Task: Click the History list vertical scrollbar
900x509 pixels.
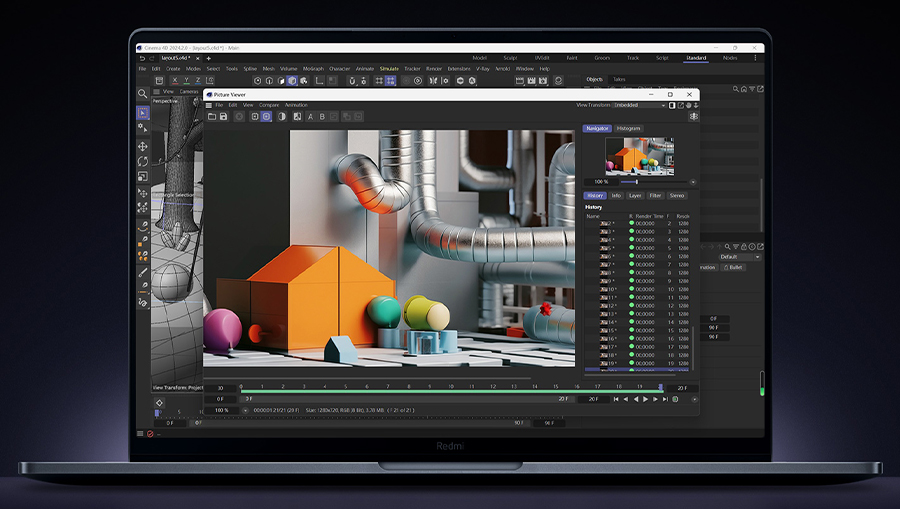Action: pos(693,348)
